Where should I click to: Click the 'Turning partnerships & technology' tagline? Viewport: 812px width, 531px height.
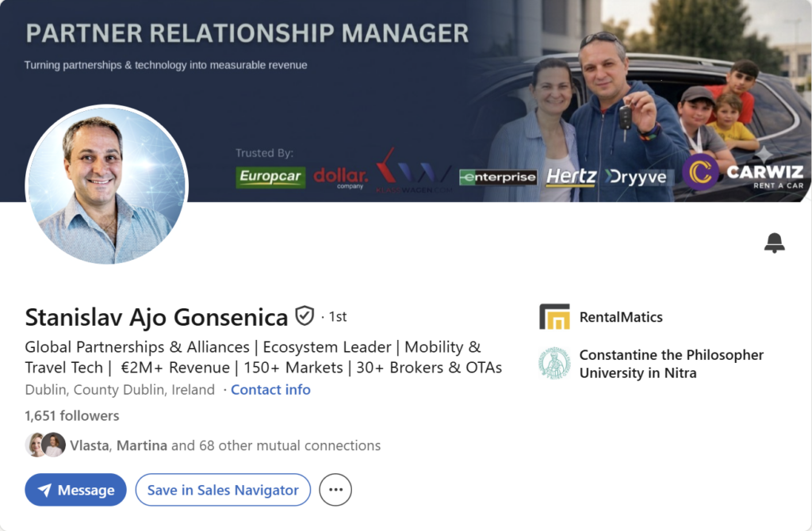pyautogui.click(x=166, y=65)
